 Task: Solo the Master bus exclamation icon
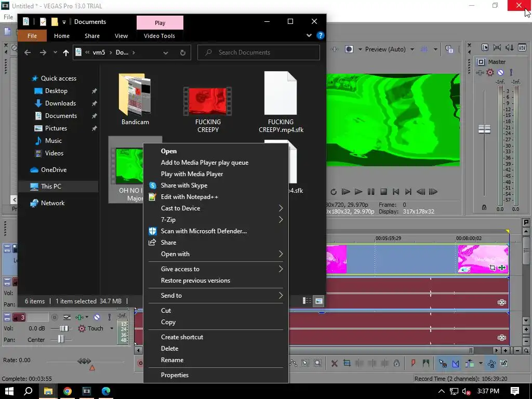(511, 72)
